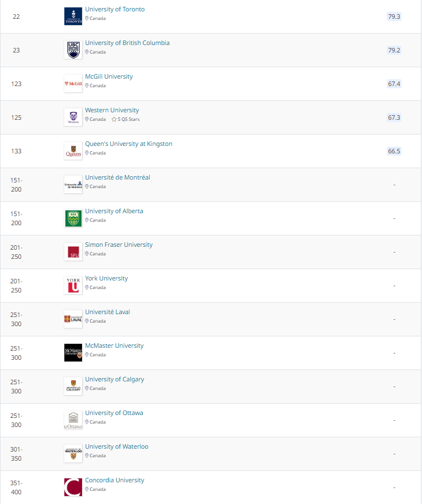Click the uOttawa logo

pyautogui.click(x=73, y=420)
